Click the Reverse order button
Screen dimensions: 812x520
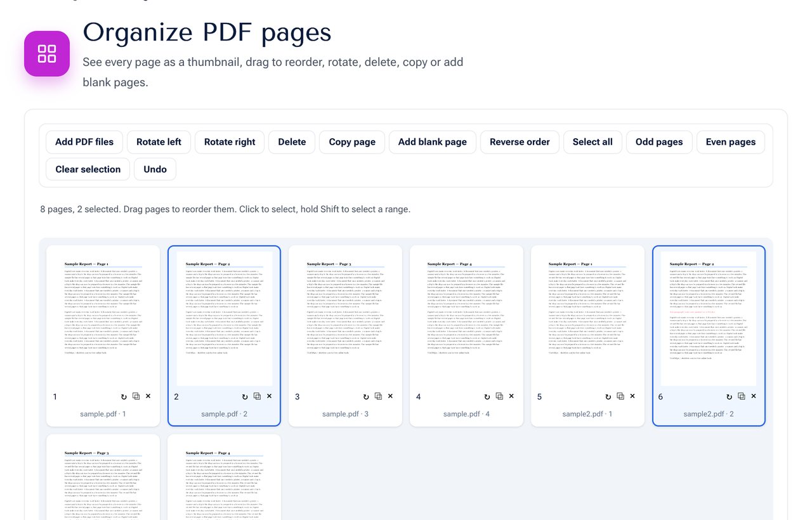tap(520, 142)
